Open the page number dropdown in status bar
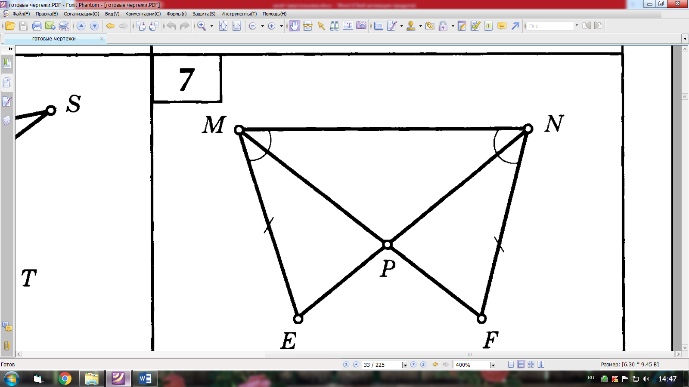 pos(404,365)
